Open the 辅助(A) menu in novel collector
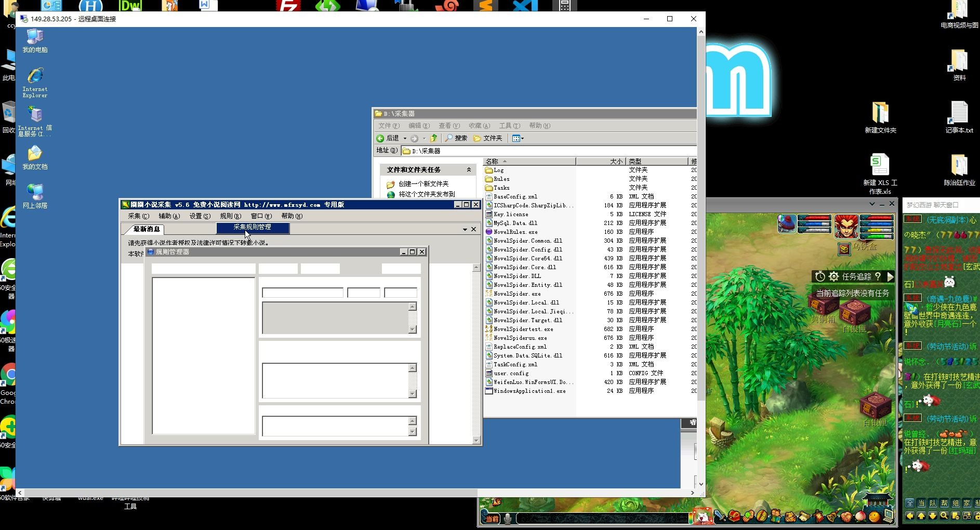Screen dimensions: 980x530 pyautogui.click(x=169, y=216)
